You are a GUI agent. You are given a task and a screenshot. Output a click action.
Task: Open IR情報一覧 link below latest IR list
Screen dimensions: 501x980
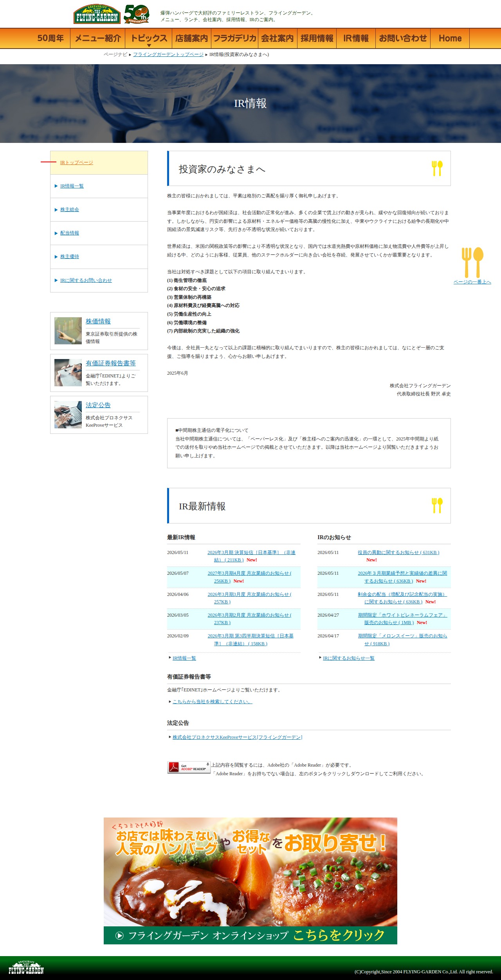click(x=184, y=658)
